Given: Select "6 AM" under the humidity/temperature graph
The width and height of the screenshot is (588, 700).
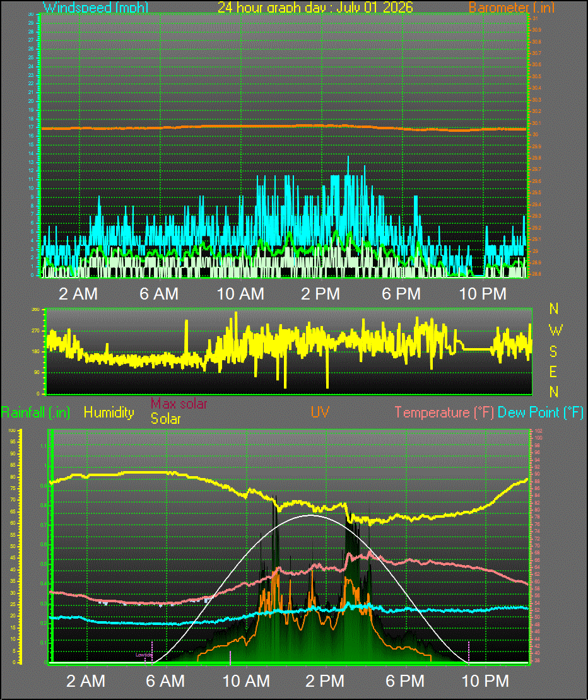Looking at the screenshot, I should point(165,681).
